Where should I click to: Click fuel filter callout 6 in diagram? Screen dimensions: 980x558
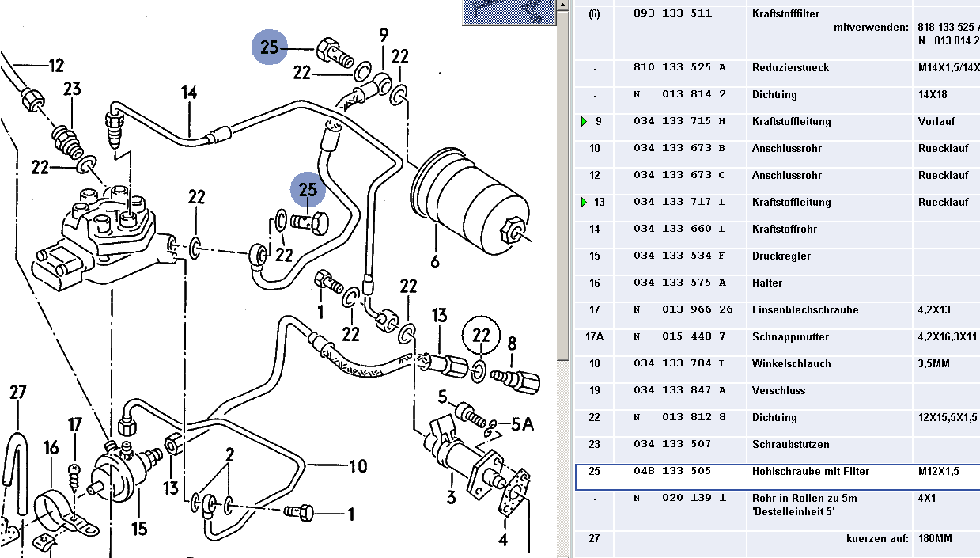click(x=434, y=260)
